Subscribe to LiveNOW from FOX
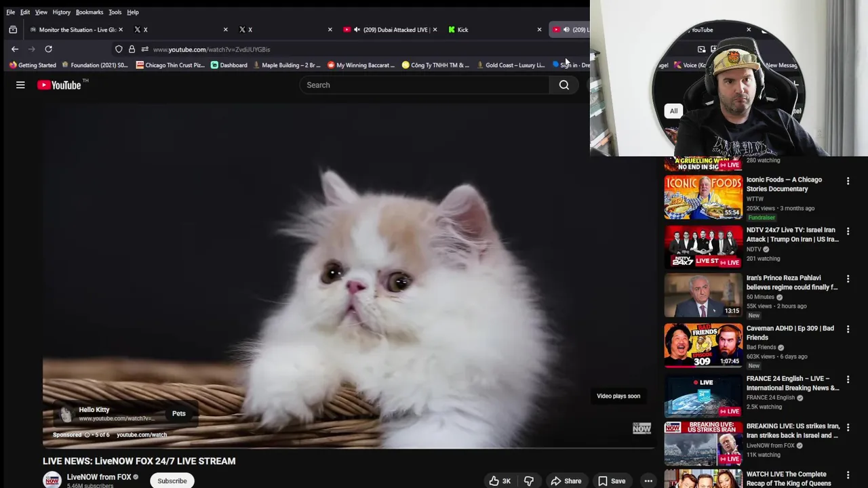Image resolution: width=868 pixels, height=488 pixels. click(x=172, y=481)
